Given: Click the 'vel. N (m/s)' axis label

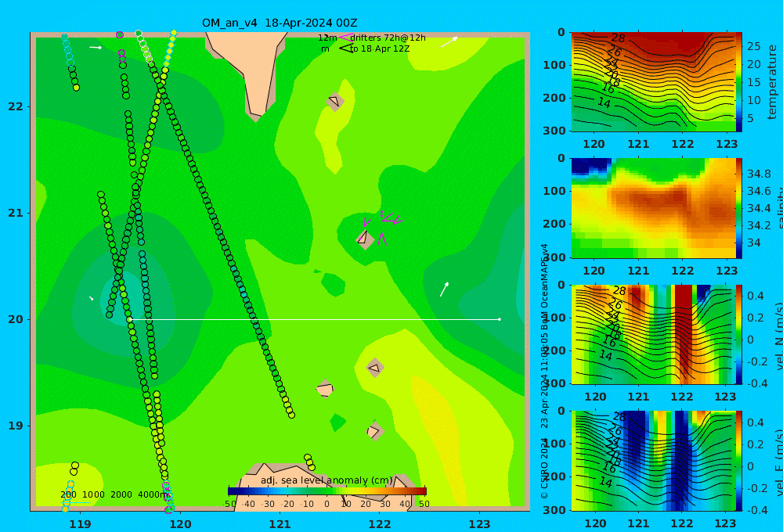Looking at the screenshot, I should point(778,336).
